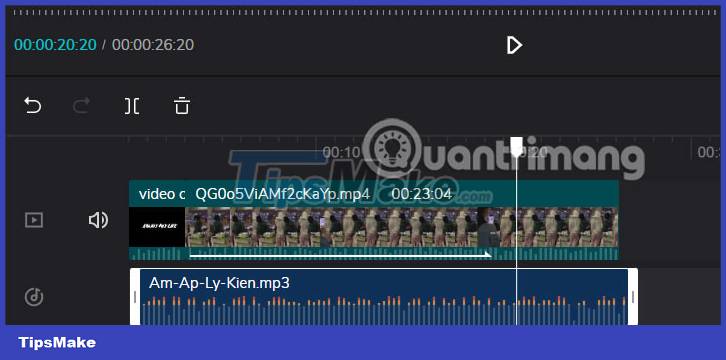726x360 pixels.
Task: Select the QG0o5ViAMf2cKaYp.mp4 video clip
Action: [x=402, y=220]
